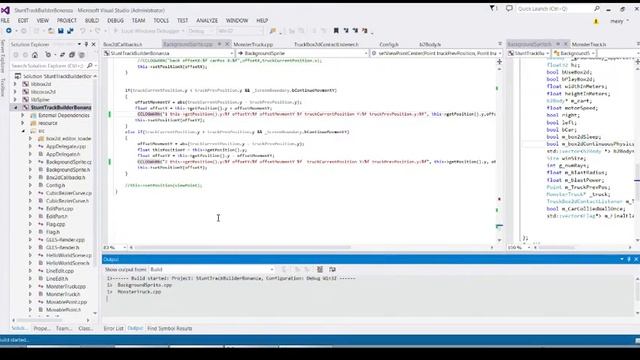
Task: Open the Show output from Build dropdown
Action: coord(211,269)
